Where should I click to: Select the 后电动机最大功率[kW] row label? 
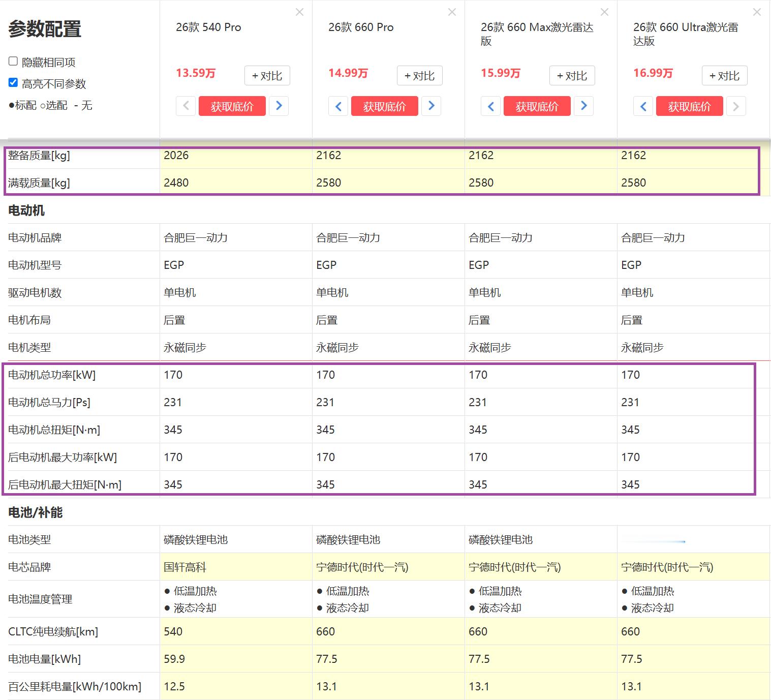tap(63, 458)
